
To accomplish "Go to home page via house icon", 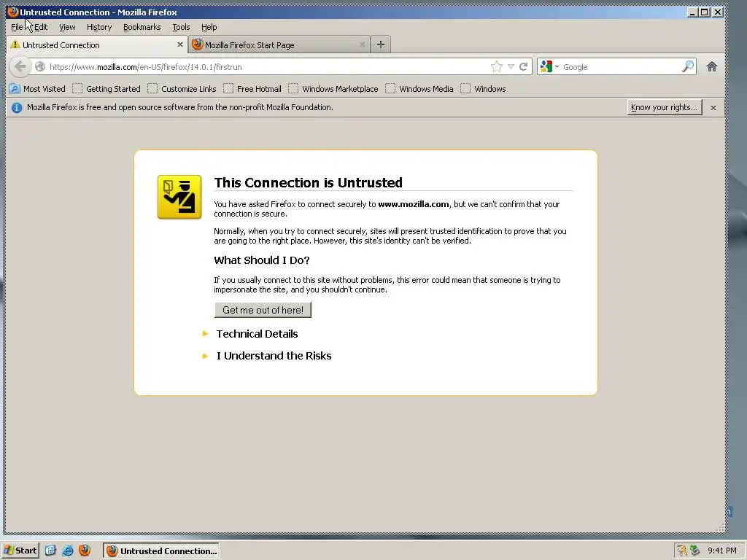I will point(712,66).
